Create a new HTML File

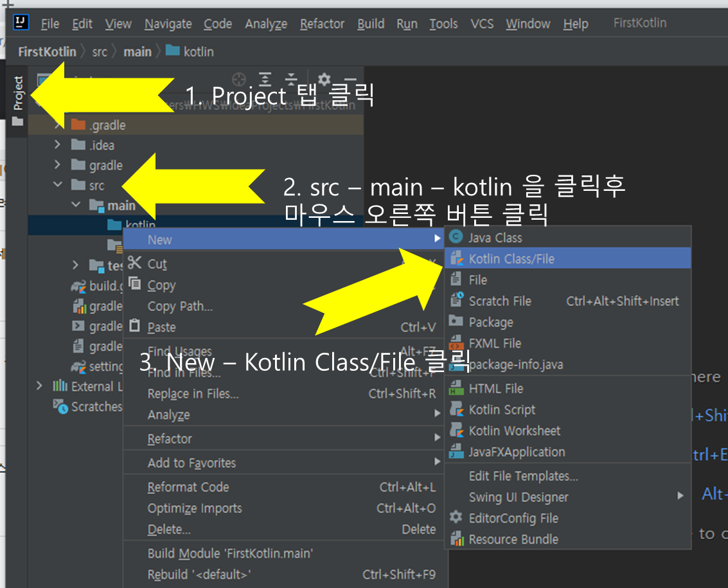point(568,388)
